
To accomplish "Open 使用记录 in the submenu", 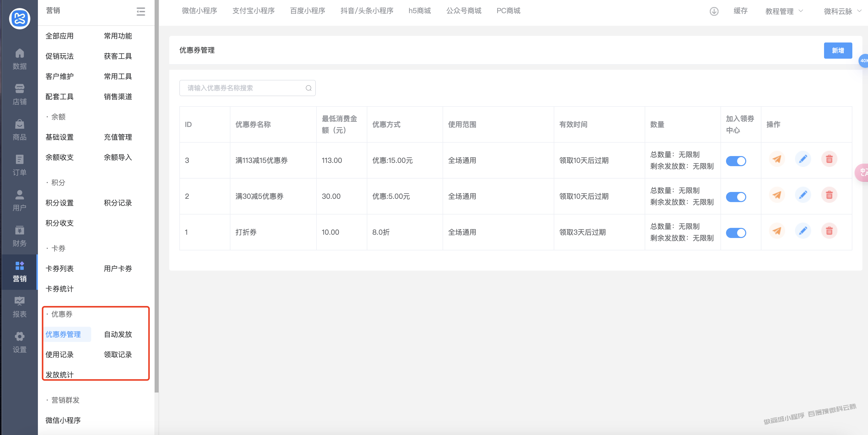I will click(59, 354).
